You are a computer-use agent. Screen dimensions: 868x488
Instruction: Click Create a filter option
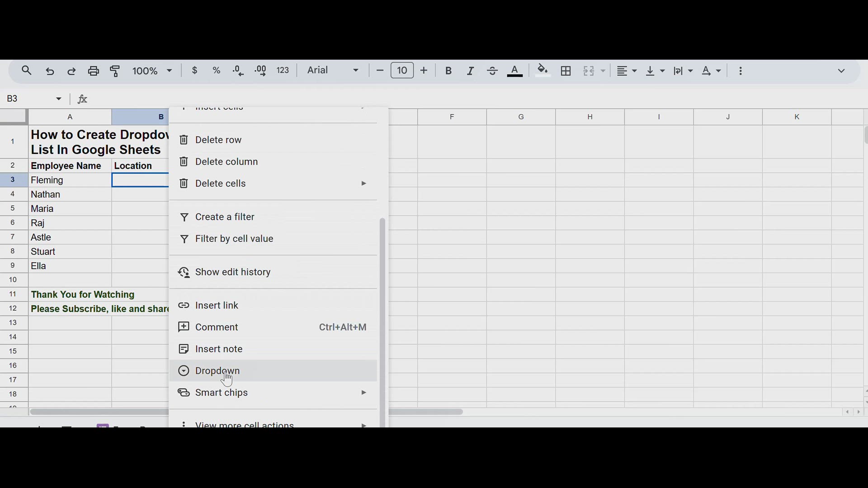pyautogui.click(x=225, y=217)
